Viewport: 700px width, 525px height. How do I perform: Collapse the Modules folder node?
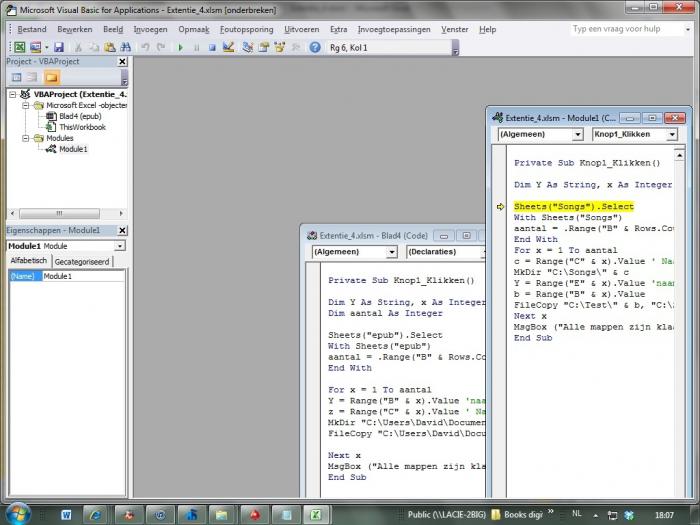pyautogui.click(x=25, y=138)
